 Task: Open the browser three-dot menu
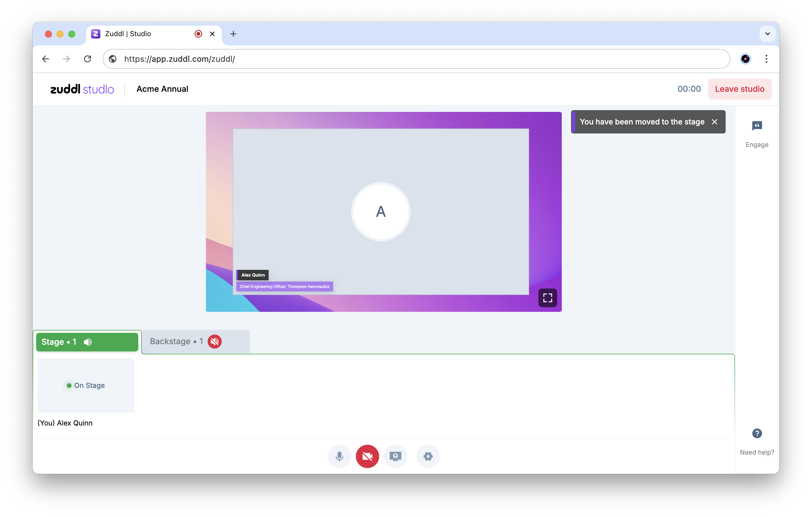[766, 59]
